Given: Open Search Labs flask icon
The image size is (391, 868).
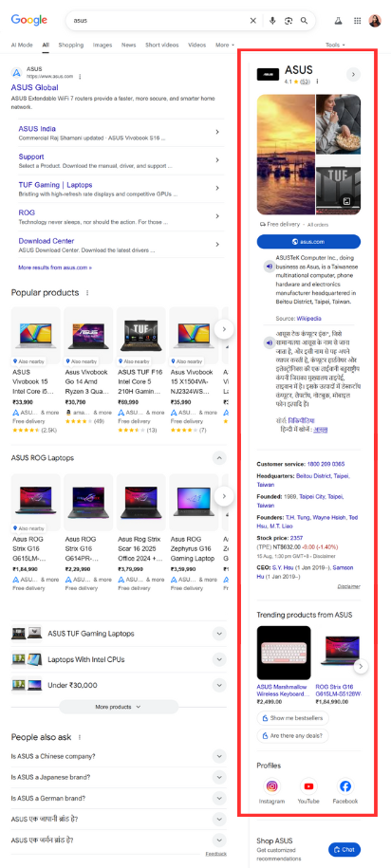Looking at the screenshot, I should pos(337,21).
